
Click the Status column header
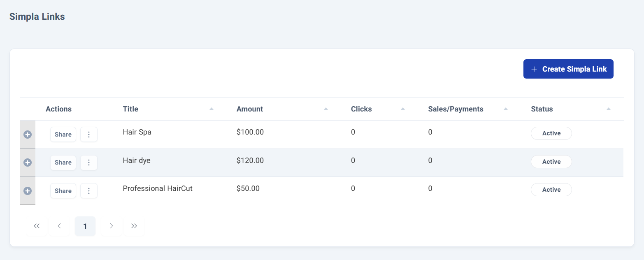pos(542,109)
